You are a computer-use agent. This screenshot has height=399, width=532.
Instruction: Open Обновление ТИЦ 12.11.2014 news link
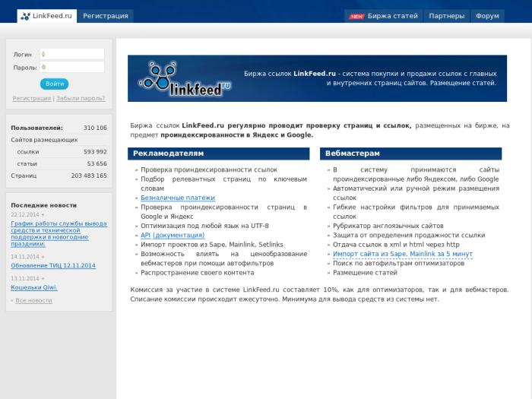tap(53, 265)
